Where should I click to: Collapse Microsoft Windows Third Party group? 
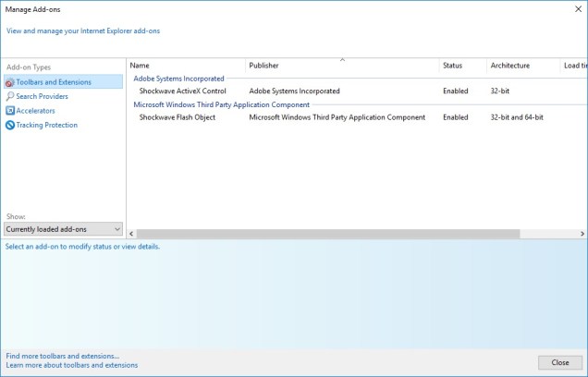(x=222, y=104)
